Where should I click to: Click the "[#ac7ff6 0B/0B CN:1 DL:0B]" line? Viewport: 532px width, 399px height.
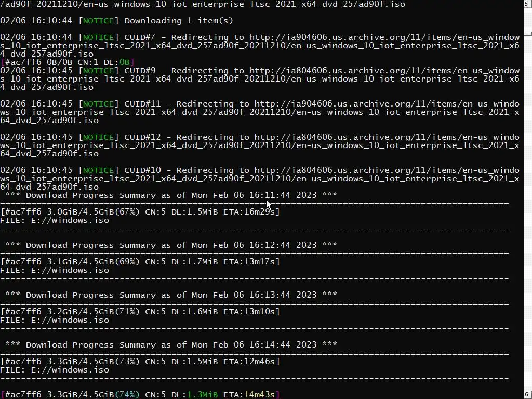pyautogui.click(x=68, y=62)
